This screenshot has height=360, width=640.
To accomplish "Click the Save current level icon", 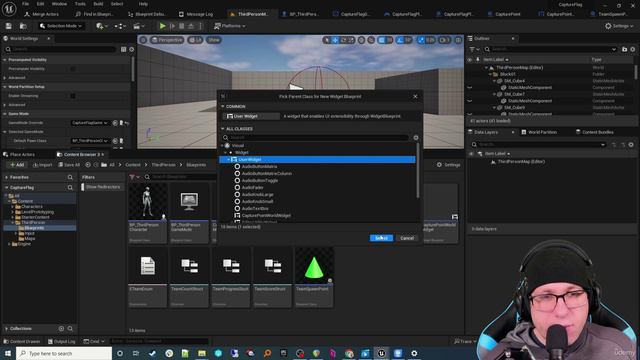I will click(9, 26).
